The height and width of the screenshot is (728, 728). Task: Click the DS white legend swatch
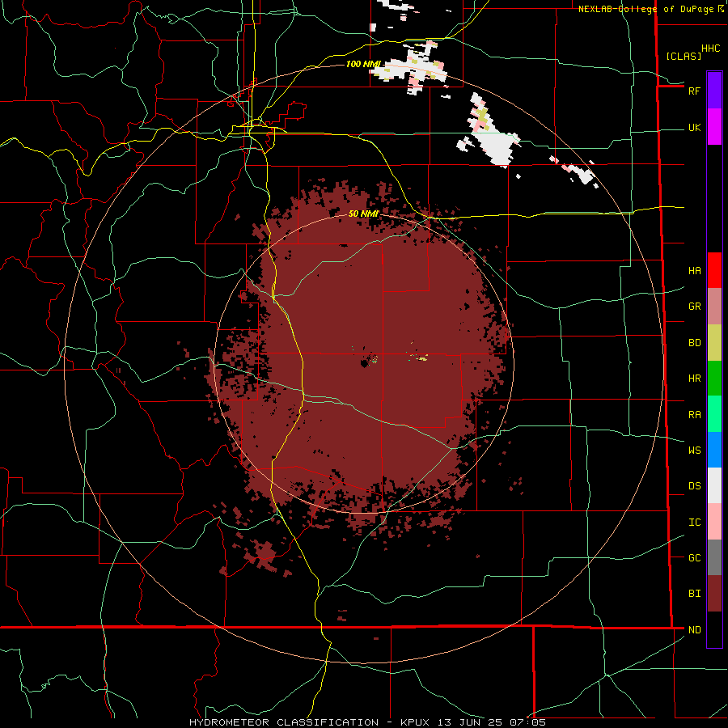click(x=714, y=485)
